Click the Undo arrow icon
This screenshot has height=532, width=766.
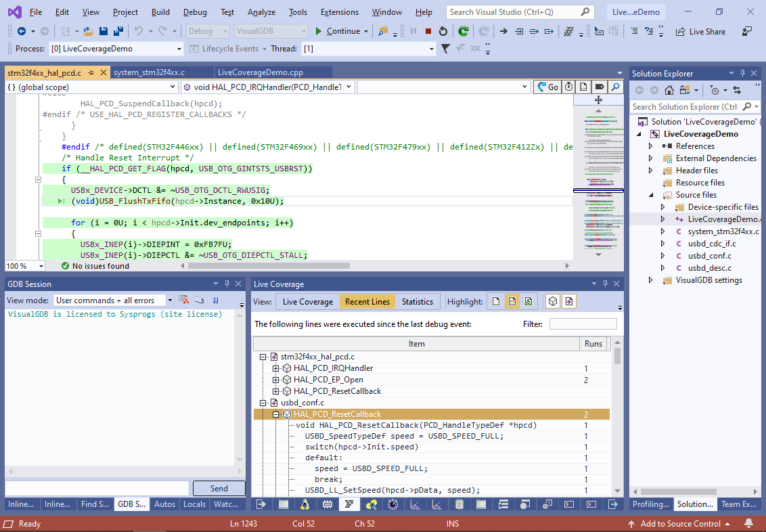139,31
